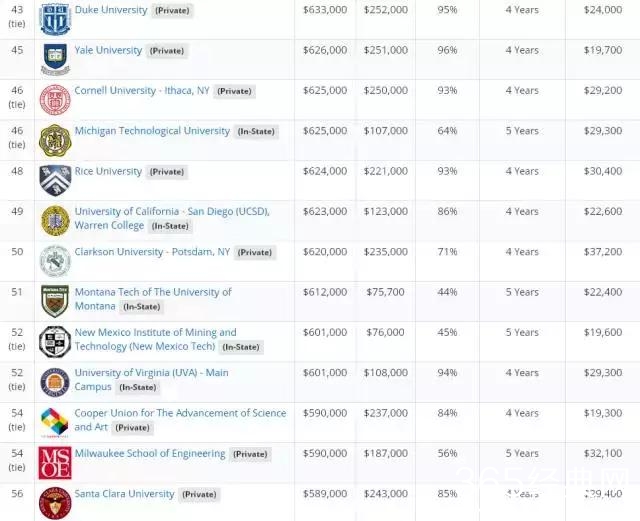The height and width of the screenshot is (521, 640).
Task: Open the Michigan Technological University link
Action: tap(152, 131)
